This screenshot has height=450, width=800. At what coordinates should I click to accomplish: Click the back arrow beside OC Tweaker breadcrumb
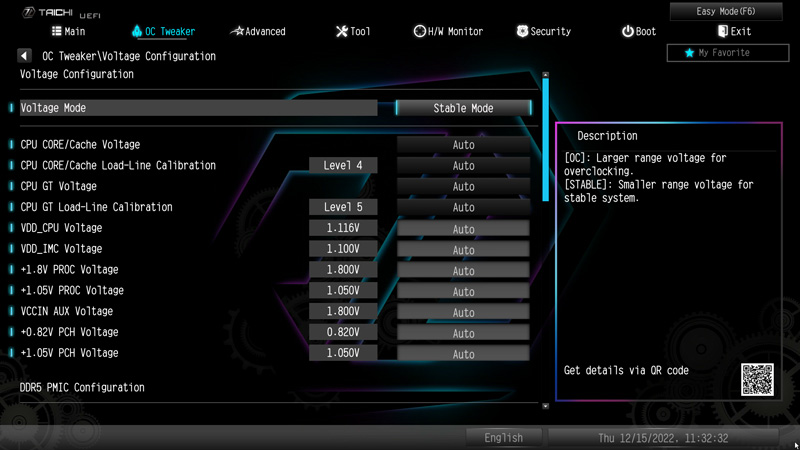click(x=24, y=56)
